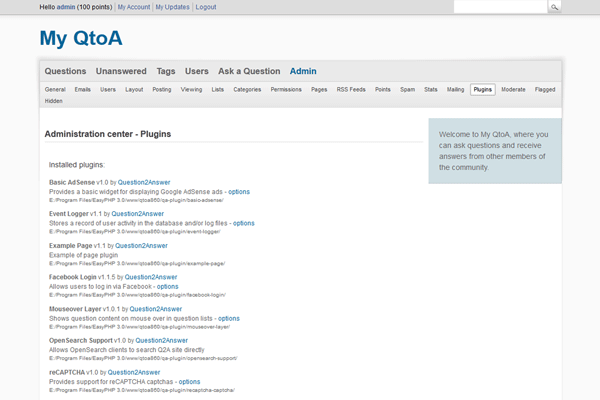Viewport: 600px width, 400px height.
Task: Open Facebook Login plugin options
Action: click(167, 287)
